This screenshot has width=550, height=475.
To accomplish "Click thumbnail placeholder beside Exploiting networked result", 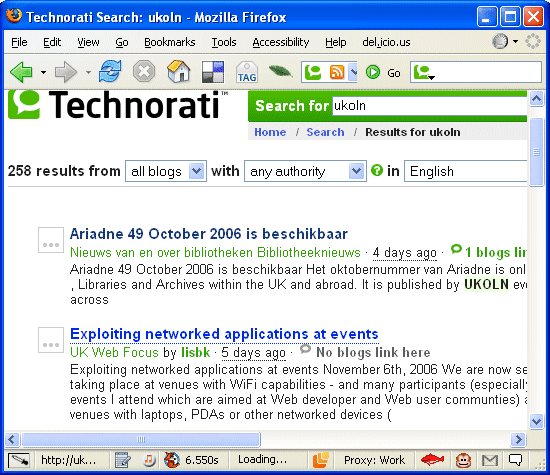I will (x=51, y=340).
